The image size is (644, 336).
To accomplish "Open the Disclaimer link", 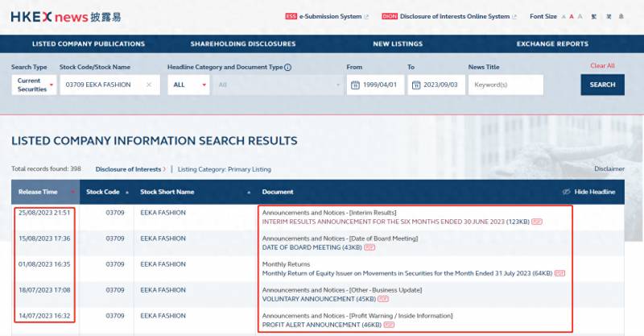I will tap(609, 168).
